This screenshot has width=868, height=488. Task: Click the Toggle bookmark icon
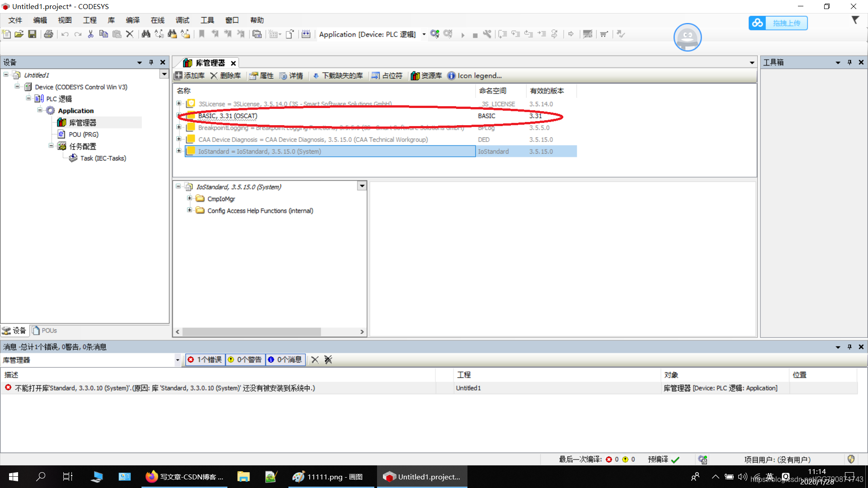pyautogui.click(x=202, y=34)
